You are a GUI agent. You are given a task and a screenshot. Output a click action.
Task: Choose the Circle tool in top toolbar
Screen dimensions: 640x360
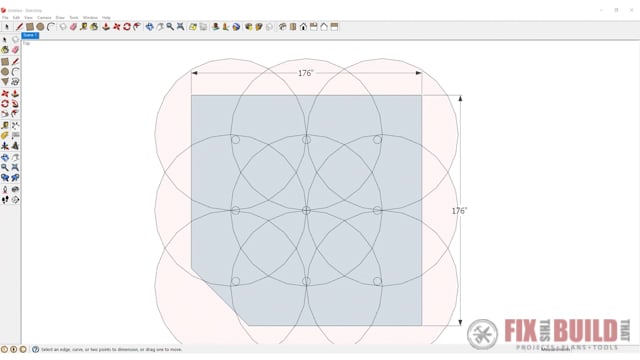click(40, 27)
